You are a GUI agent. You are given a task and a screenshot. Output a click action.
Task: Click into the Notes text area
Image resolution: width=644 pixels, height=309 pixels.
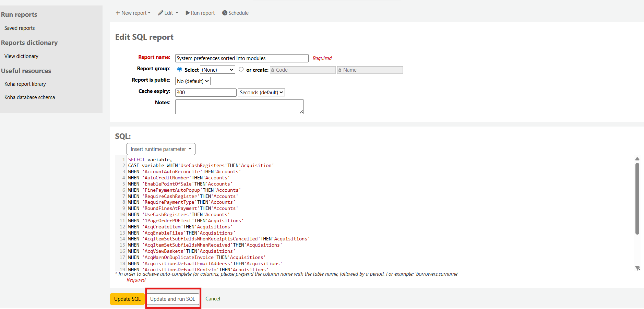tap(239, 107)
